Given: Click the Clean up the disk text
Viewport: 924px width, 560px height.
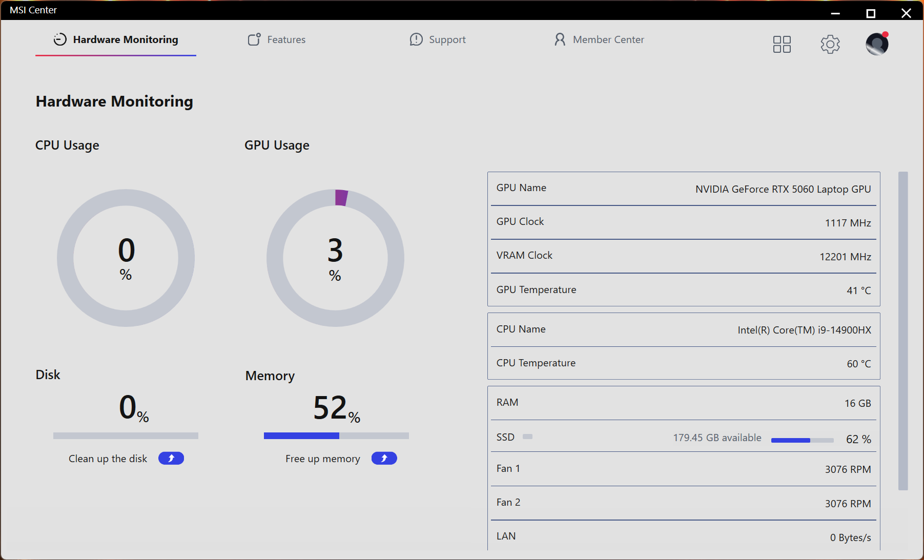Looking at the screenshot, I should tap(108, 459).
